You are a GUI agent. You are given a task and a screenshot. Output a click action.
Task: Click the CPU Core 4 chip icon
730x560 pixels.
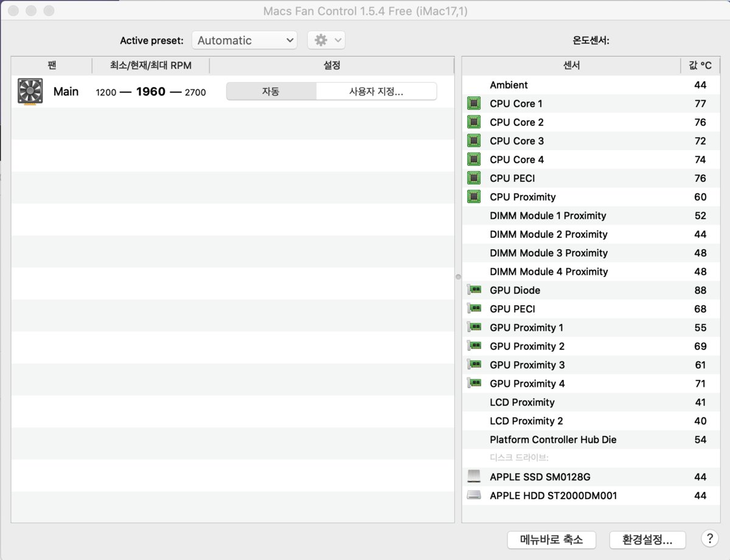click(474, 159)
